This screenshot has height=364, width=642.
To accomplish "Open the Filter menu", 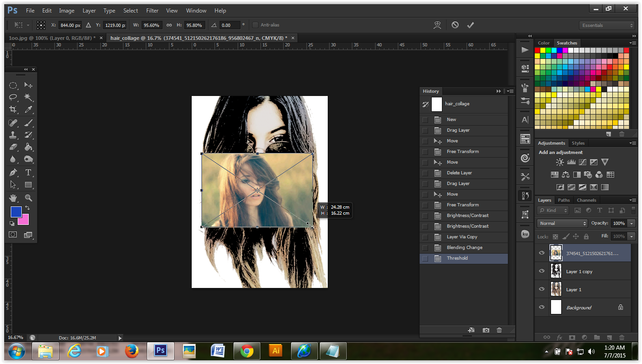I will pos(152,10).
